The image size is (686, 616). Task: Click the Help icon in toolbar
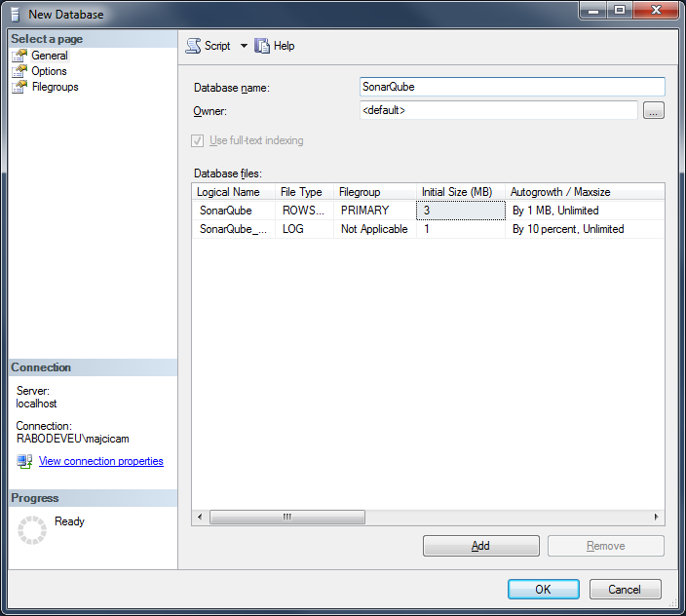(261, 46)
